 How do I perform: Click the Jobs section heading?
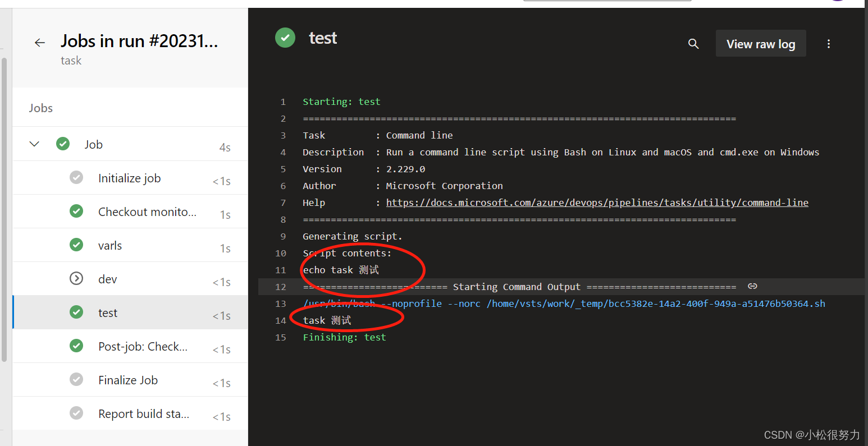(41, 108)
